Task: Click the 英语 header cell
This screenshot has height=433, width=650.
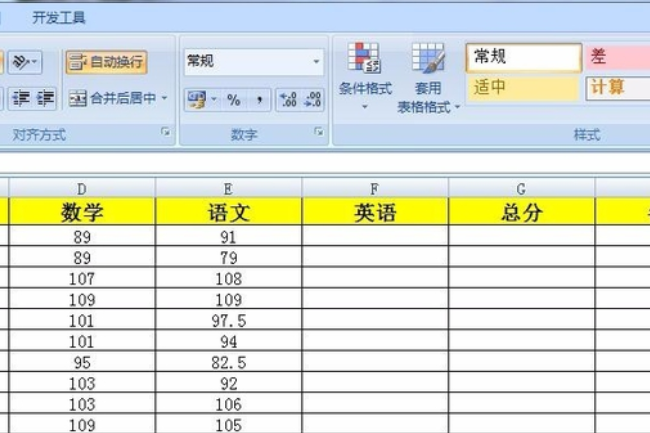Action: (x=375, y=212)
